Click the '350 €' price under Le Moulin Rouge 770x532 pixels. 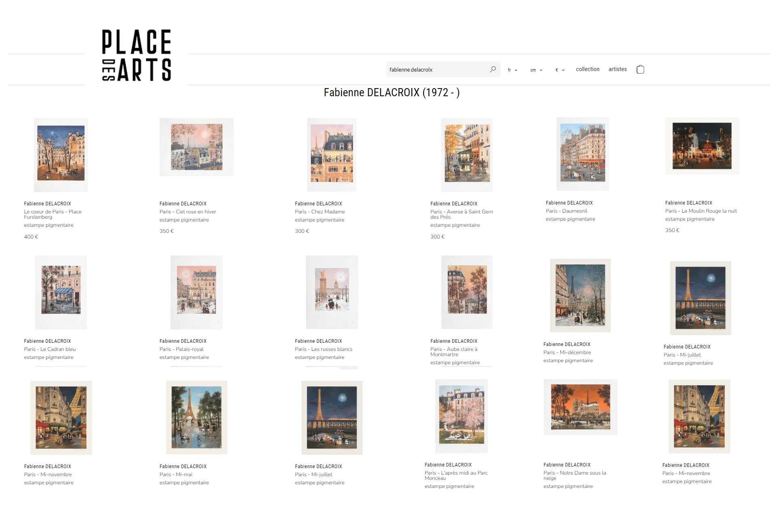coord(672,230)
